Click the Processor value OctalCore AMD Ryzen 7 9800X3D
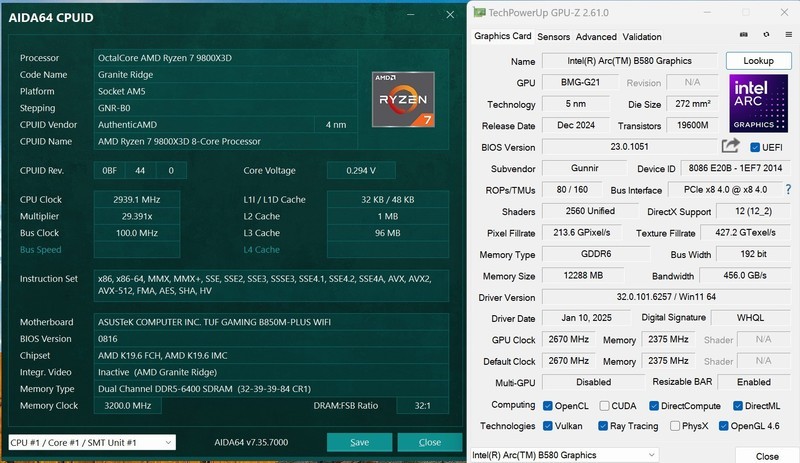 pos(224,58)
